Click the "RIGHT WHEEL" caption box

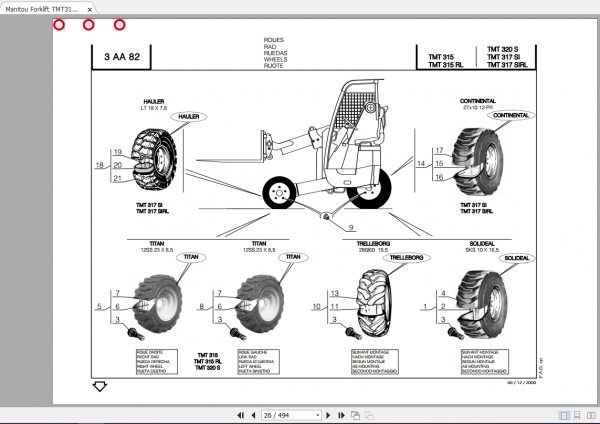157,362
